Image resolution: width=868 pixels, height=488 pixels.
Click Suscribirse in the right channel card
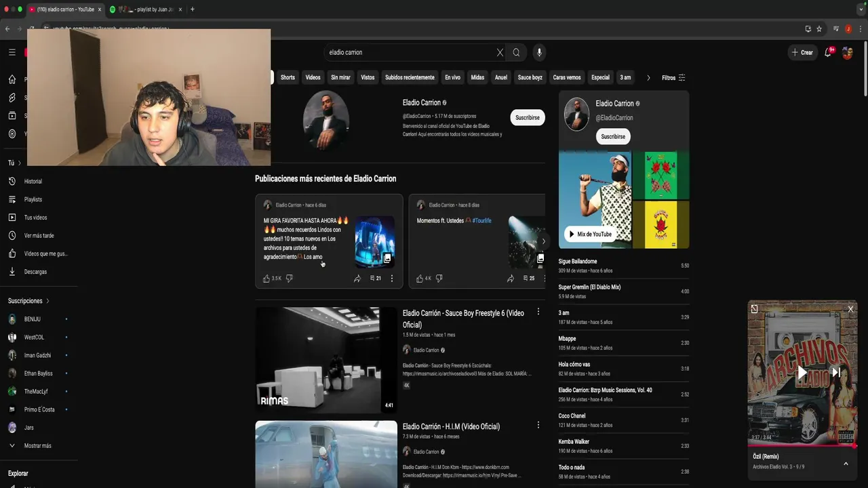click(613, 137)
